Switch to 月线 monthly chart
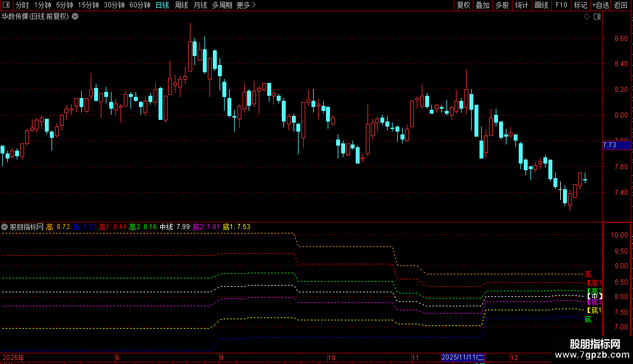Screen dimensions: 633x364 pyautogui.click(x=200, y=5)
